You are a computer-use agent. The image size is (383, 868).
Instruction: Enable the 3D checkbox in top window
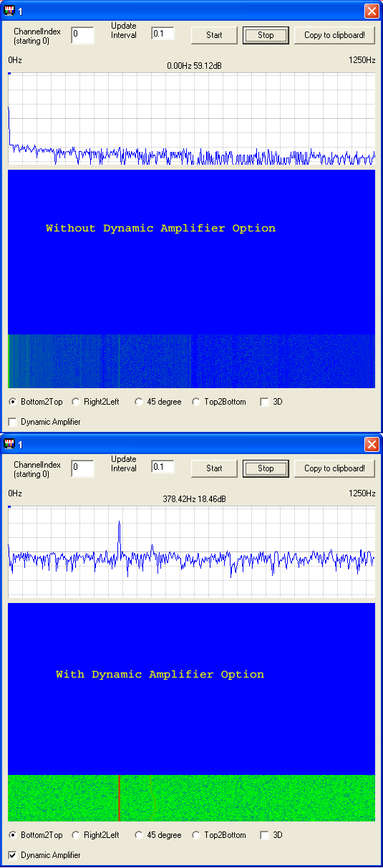tap(264, 402)
